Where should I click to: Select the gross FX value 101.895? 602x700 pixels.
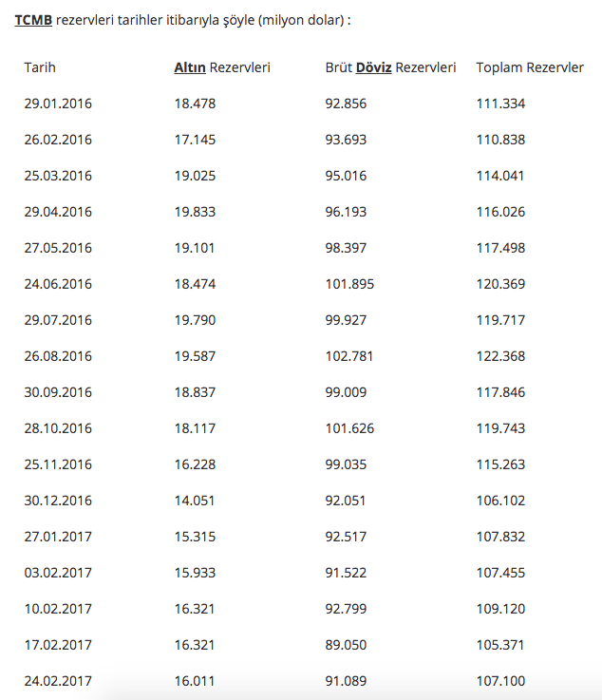pyautogui.click(x=349, y=284)
